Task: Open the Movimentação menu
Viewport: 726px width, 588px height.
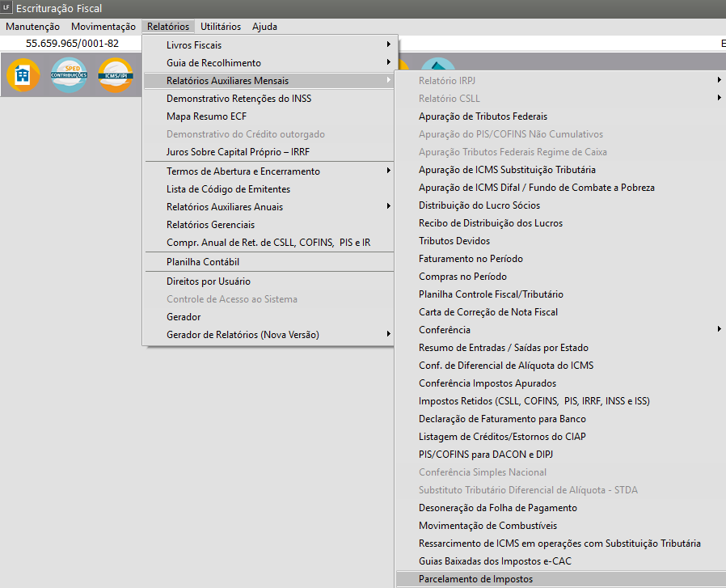Action: 103,27
